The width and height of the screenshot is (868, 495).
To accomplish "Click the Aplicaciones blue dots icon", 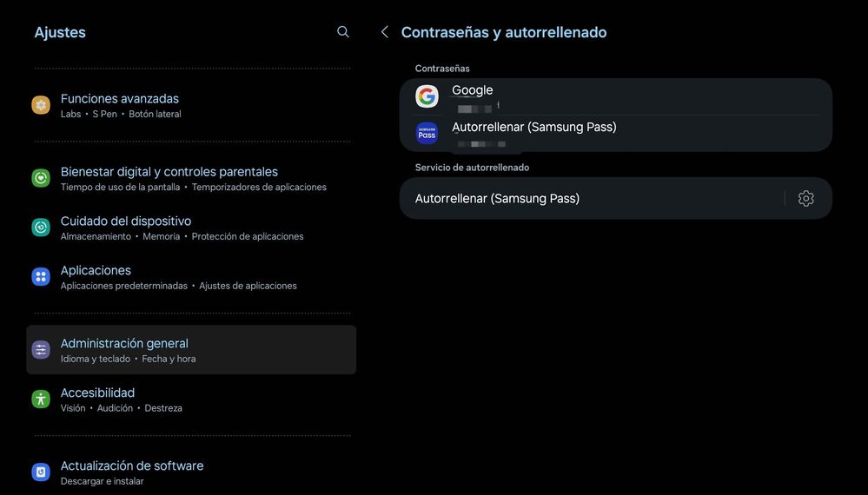I will pos(41,276).
